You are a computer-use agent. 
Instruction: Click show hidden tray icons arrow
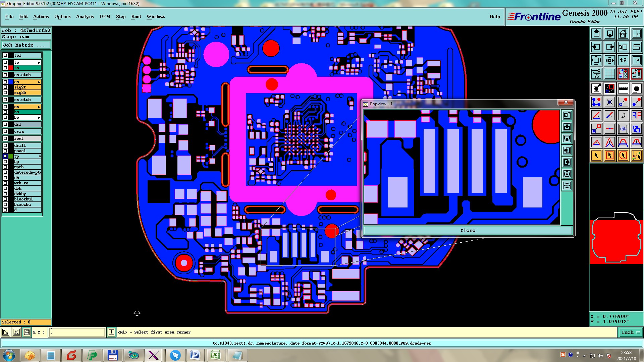point(584,355)
